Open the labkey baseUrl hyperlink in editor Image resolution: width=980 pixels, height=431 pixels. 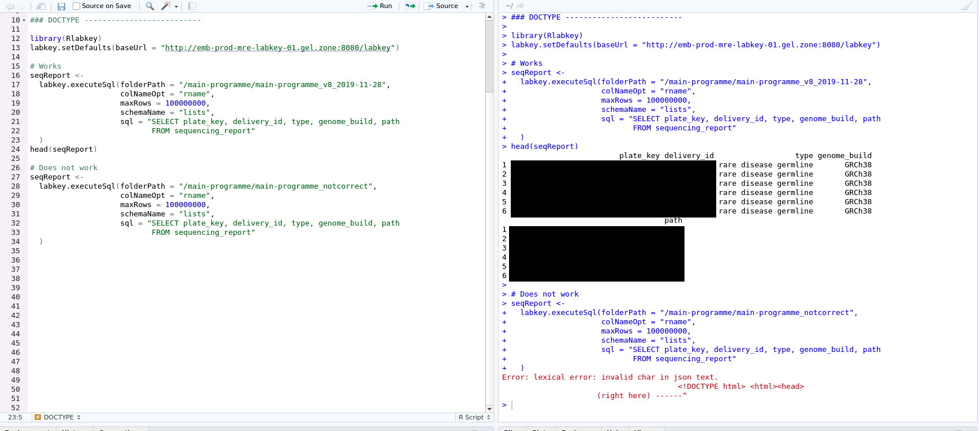[x=278, y=48]
